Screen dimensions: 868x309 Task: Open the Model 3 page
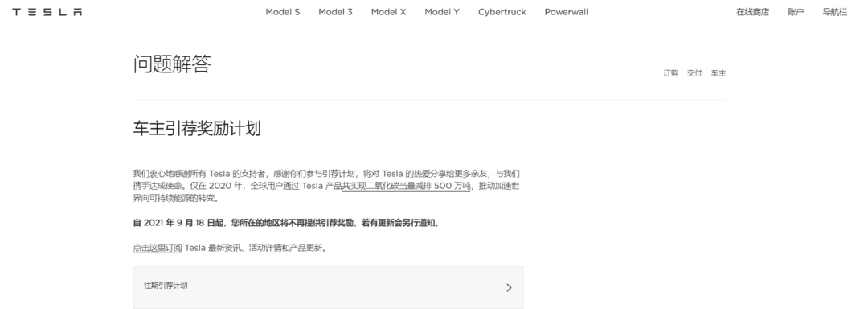(335, 12)
